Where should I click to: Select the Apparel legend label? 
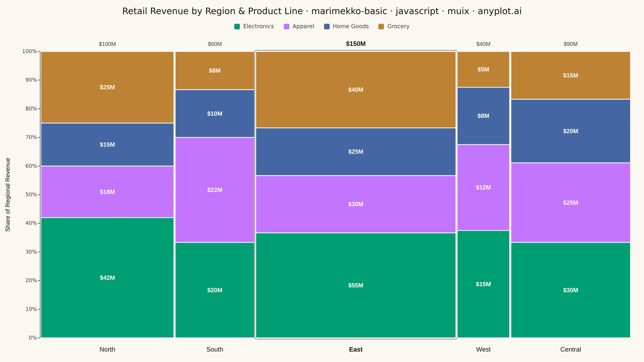[x=303, y=26]
